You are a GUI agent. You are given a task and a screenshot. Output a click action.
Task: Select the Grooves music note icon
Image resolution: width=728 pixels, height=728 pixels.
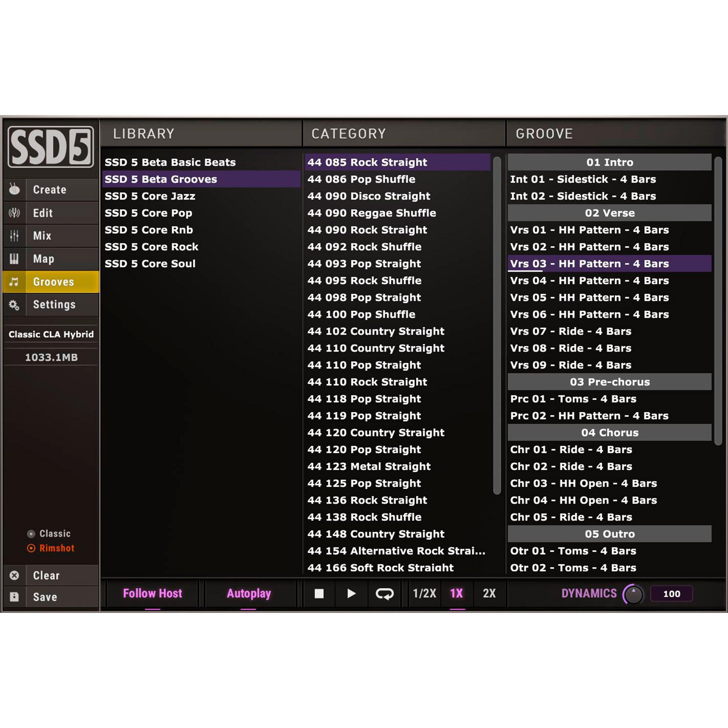(14, 282)
